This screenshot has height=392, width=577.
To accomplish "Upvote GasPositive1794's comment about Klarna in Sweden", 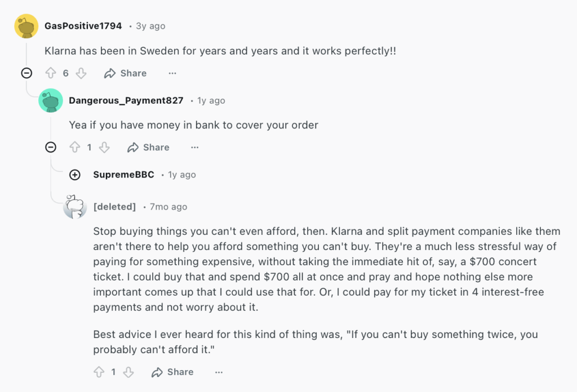I will click(x=51, y=73).
